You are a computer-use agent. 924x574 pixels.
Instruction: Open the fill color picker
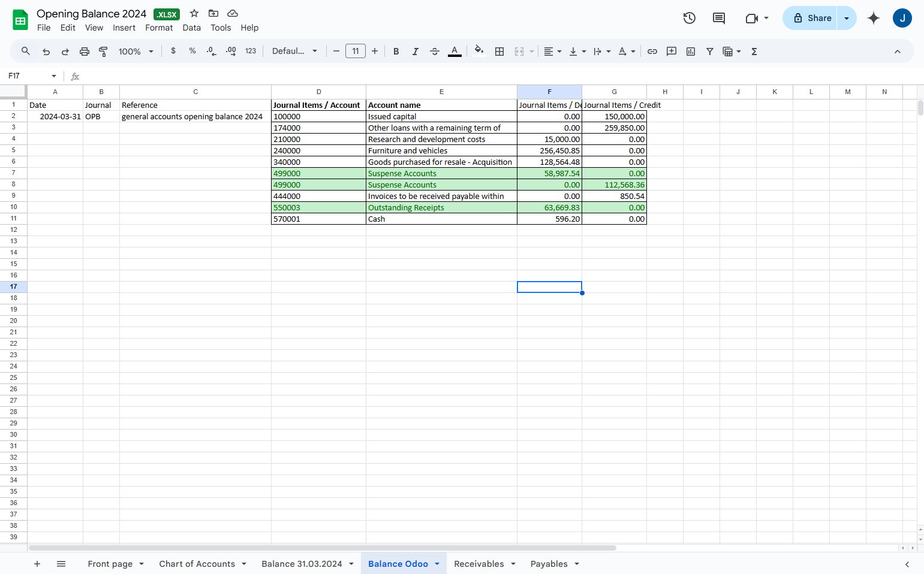pos(478,51)
